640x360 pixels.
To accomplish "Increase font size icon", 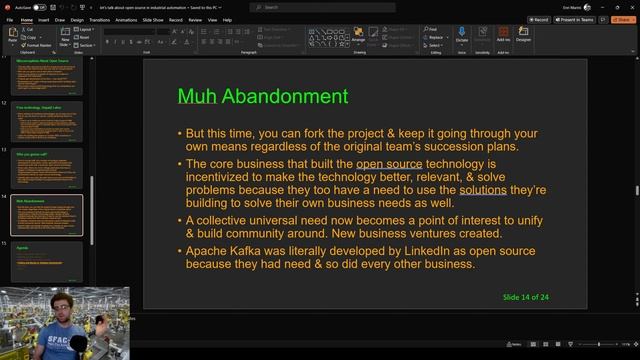I will coord(174,31).
